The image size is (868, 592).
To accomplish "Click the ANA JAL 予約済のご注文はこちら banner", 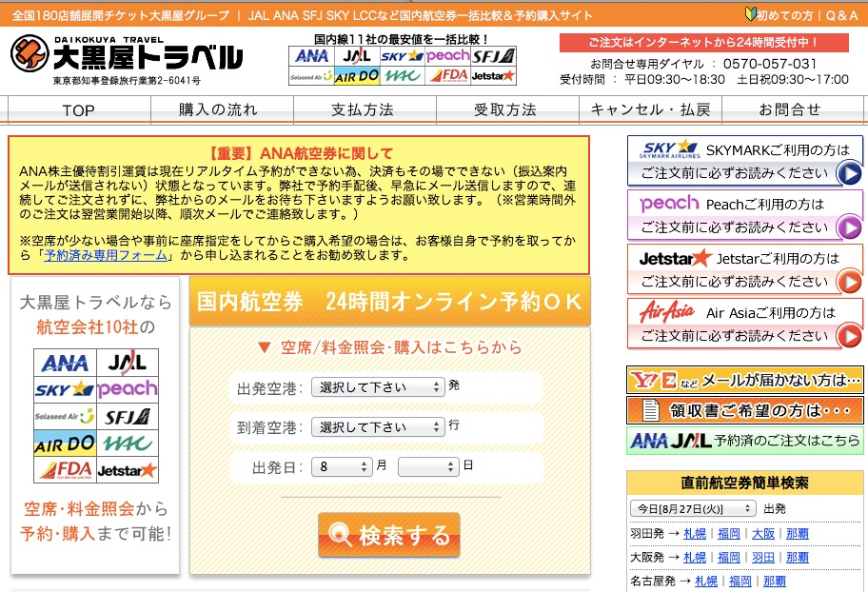I will click(x=745, y=441).
